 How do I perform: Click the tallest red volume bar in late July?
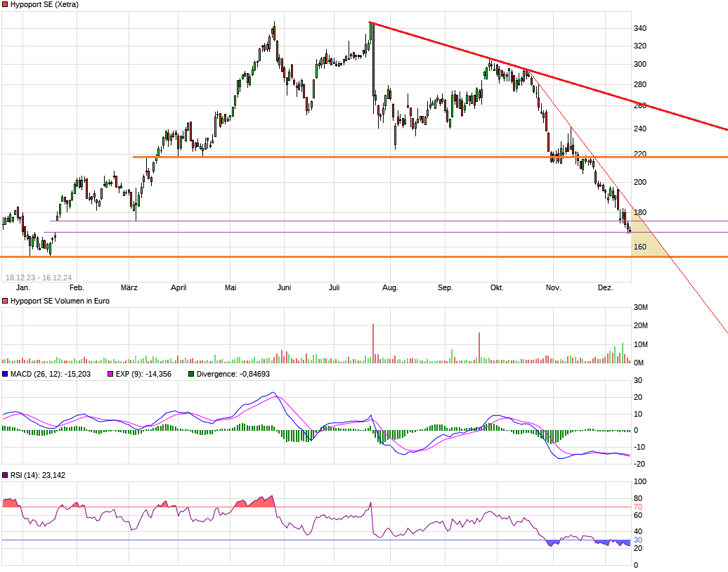pos(373,344)
